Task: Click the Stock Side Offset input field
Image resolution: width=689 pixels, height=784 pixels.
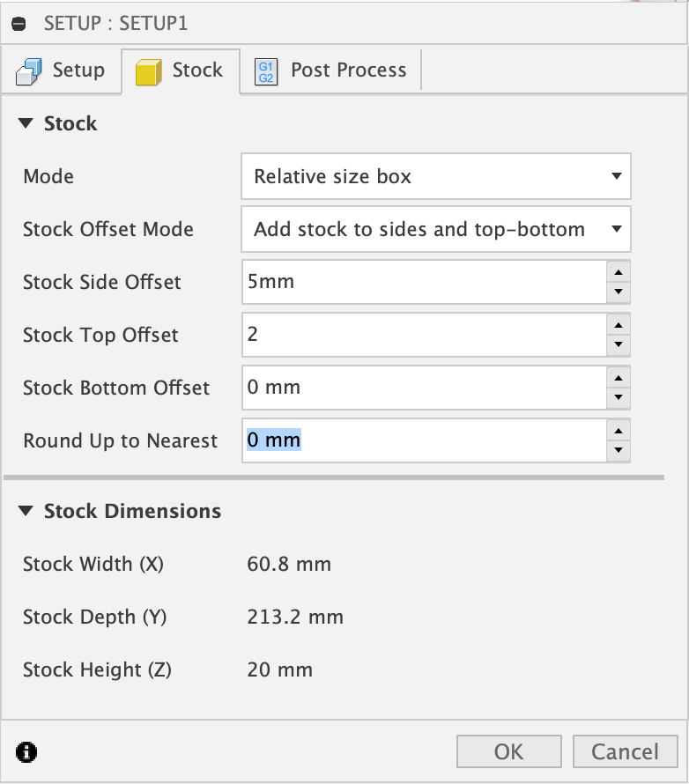Action: coord(423,282)
